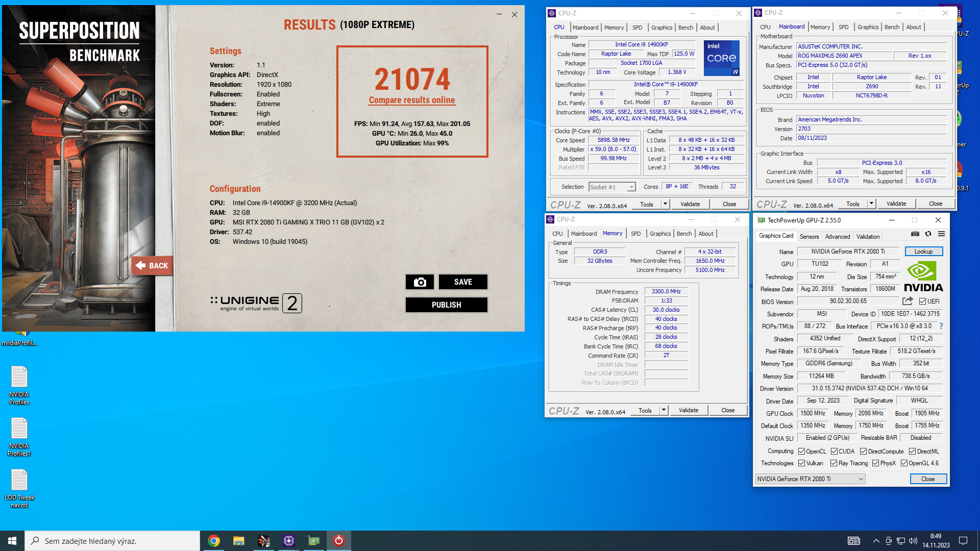Click the BIOS version share icon in GPU-Z
The image size is (980, 551).
[x=908, y=301]
